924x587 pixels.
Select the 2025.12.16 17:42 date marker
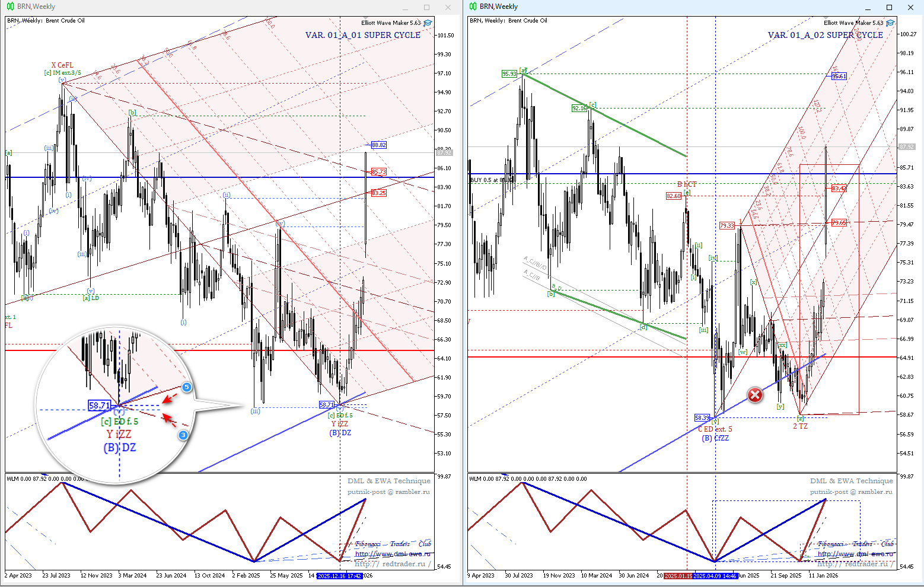click(339, 576)
